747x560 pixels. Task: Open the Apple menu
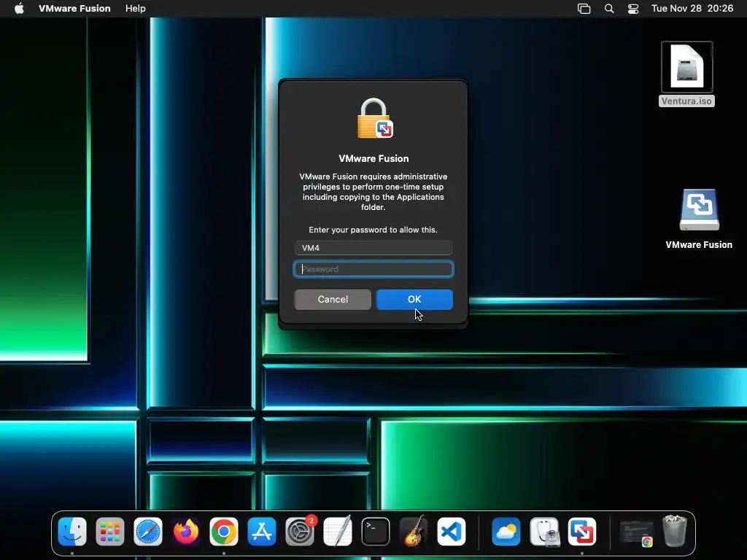point(19,9)
